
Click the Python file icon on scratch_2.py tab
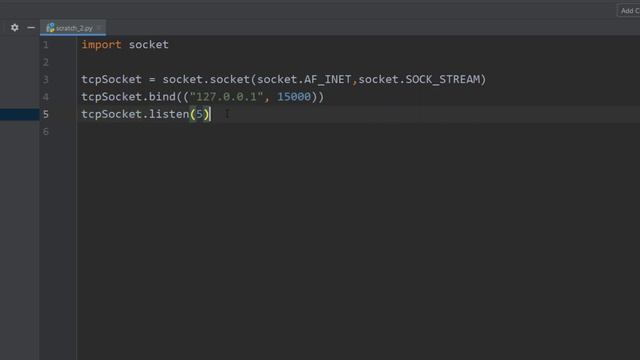(x=50, y=28)
